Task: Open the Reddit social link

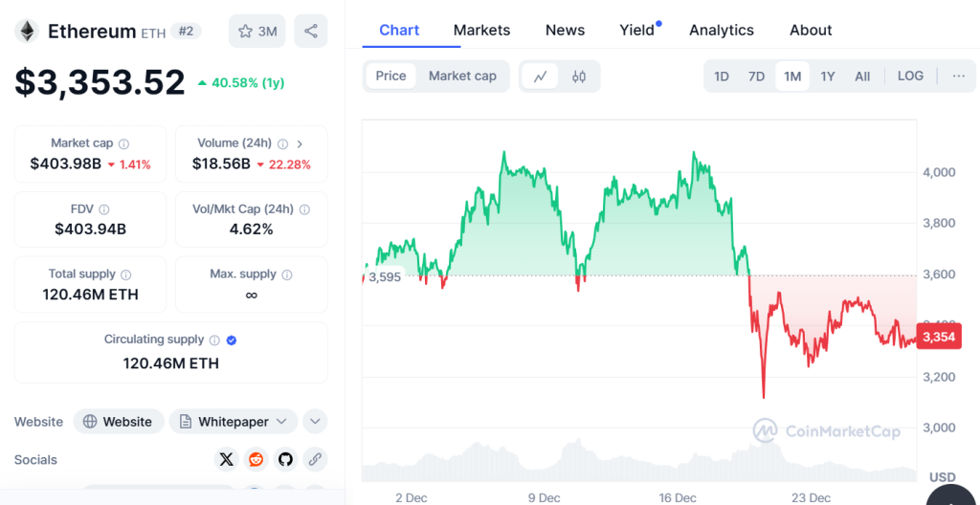Action: pyautogui.click(x=256, y=460)
